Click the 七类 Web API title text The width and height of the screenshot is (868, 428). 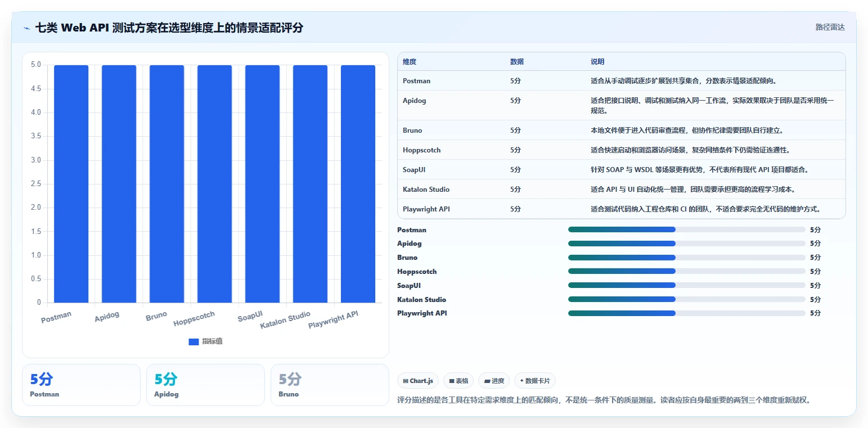point(169,28)
